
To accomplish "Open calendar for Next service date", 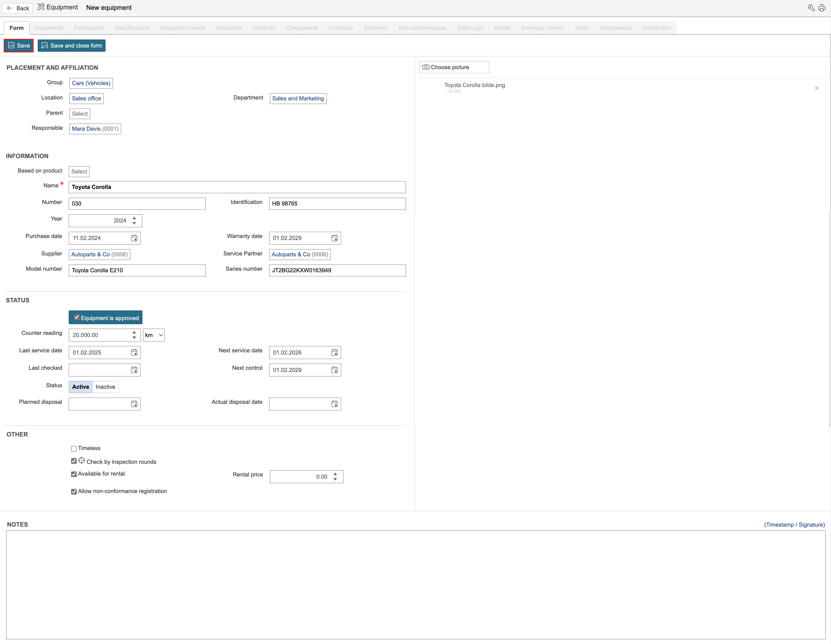I will 334,353.
